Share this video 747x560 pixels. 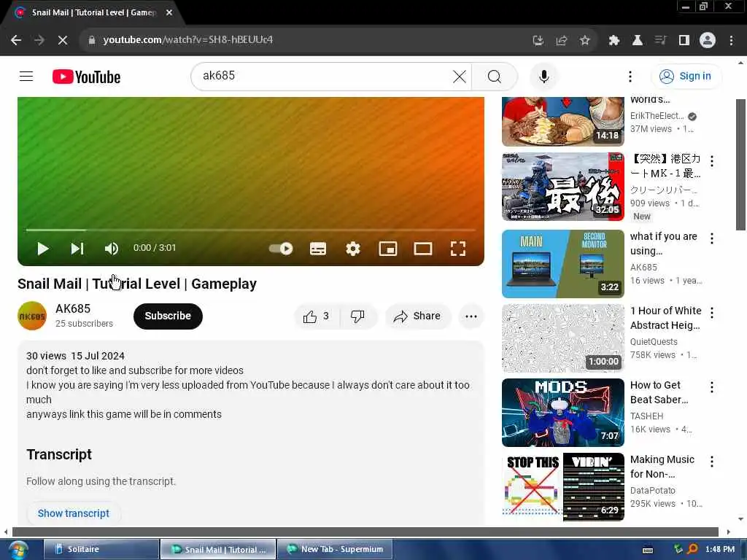point(417,316)
